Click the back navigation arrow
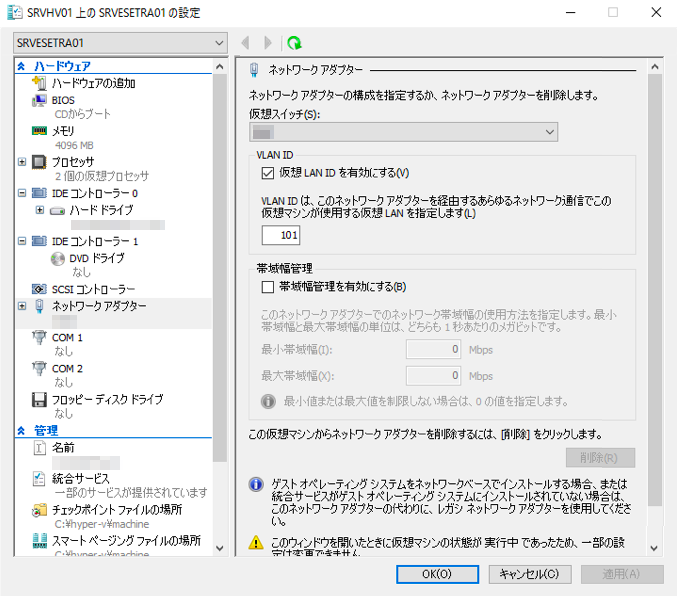 [x=246, y=43]
